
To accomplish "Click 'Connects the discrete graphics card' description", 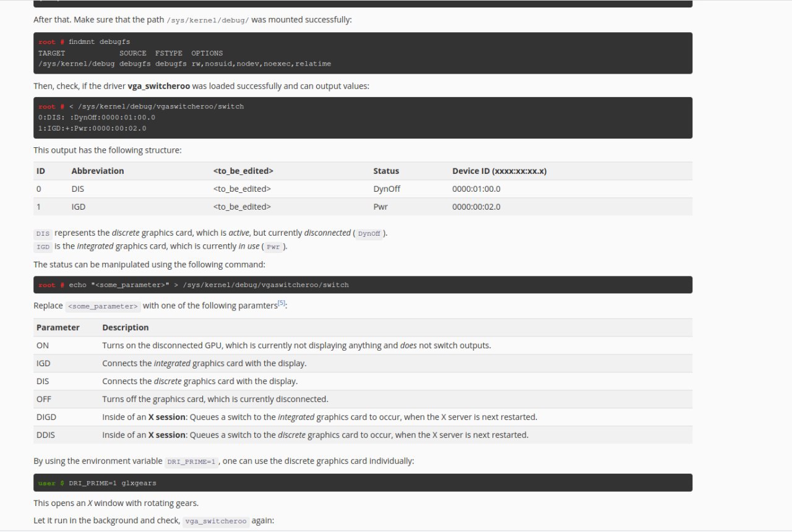I will pos(200,381).
